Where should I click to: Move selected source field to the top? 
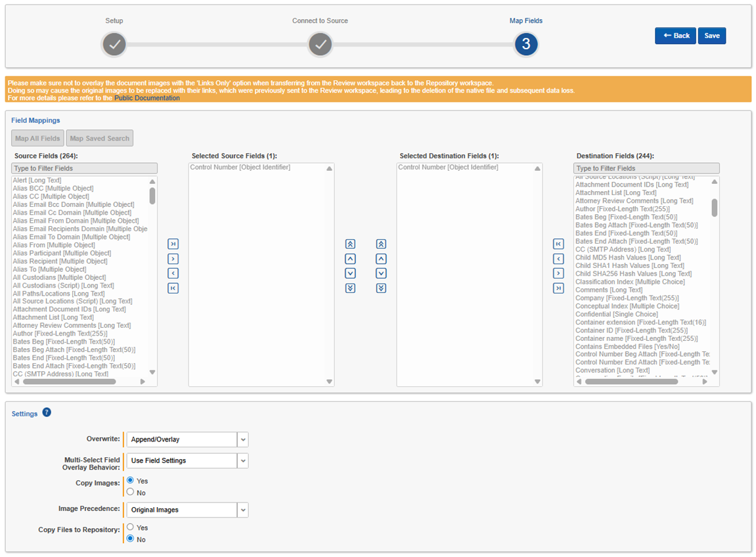point(351,244)
